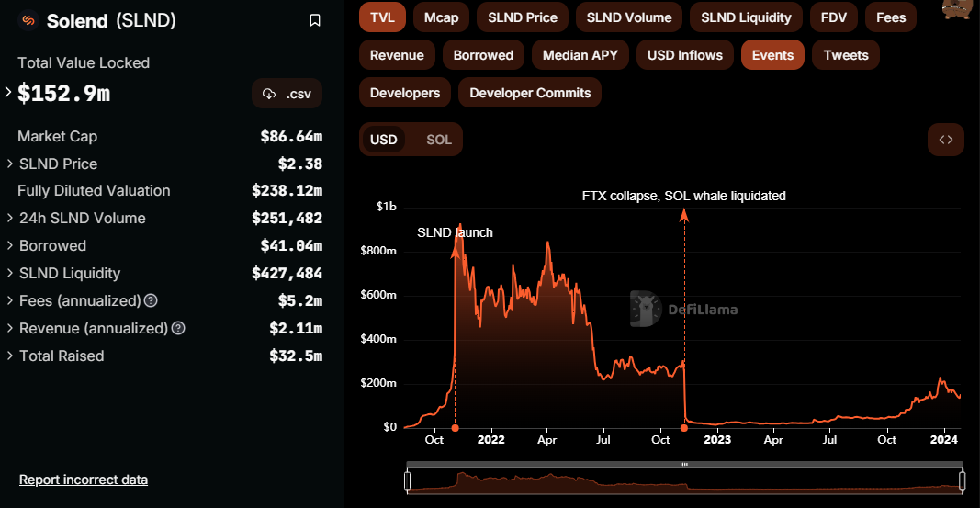The width and height of the screenshot is (980, 508).
Task: Toggle the Median APY chart series
Action: [580, 55]
